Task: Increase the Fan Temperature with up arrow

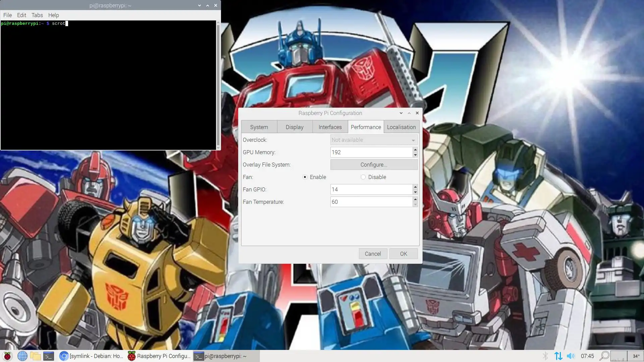Action: [415, 199]
